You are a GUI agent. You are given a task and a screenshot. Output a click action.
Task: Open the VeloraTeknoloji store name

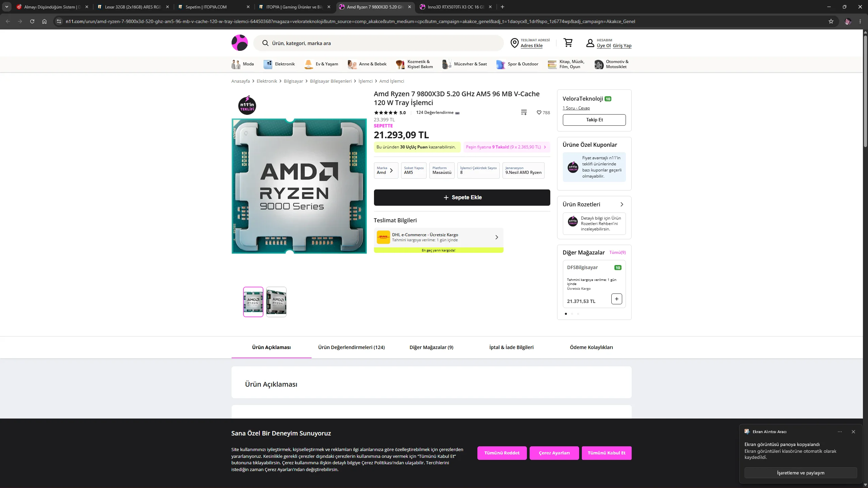point(583,99)
